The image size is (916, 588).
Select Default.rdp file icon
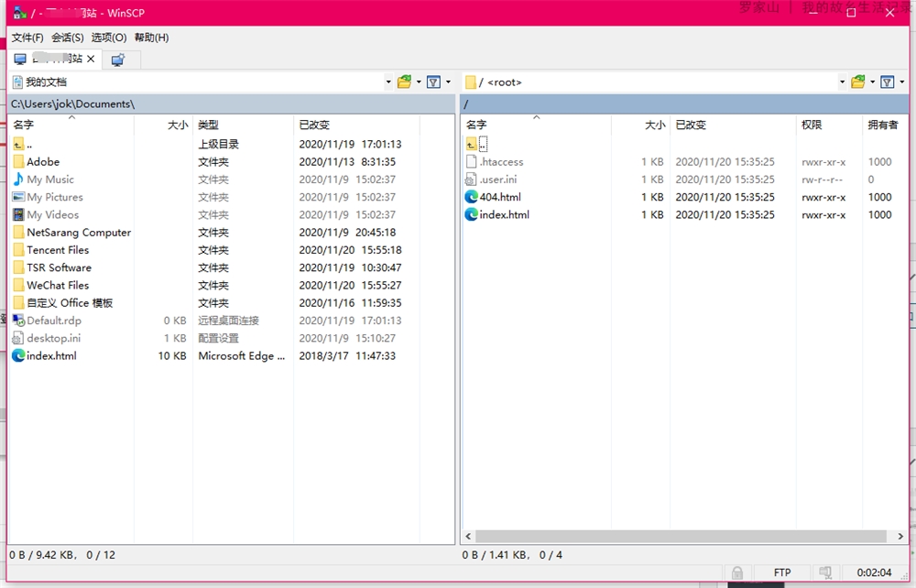point(18,321)
